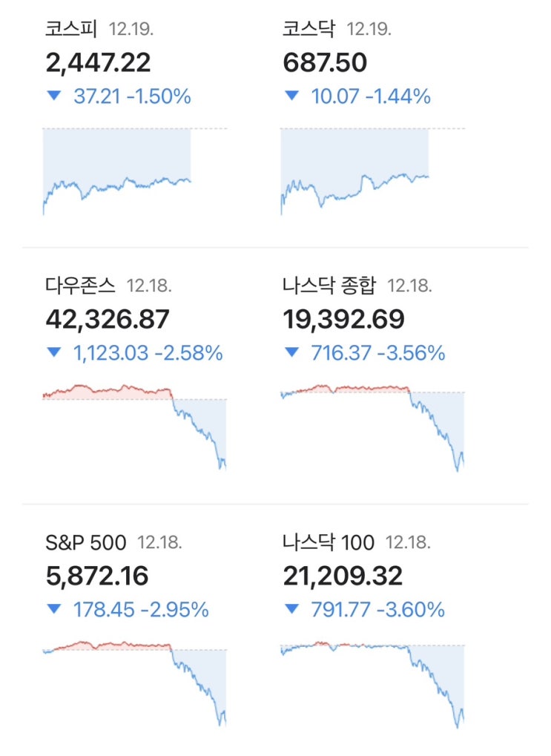Viewport: 551px width, 756px height.
Task: View the 다우존스 mini chart
Action: [x=135, y=427]
